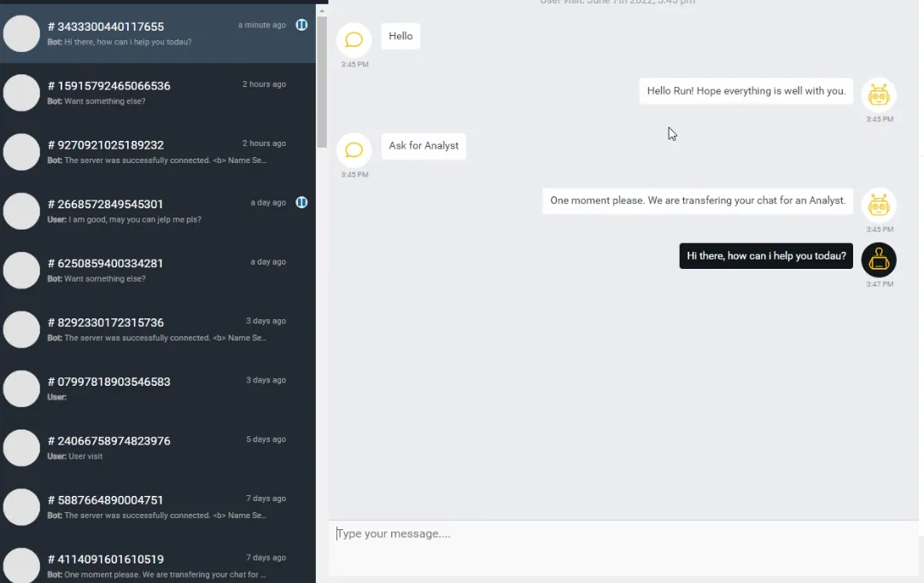This screenshot has width=924, height=583.
Task: Click the avatar of chat #2668572849545301
Action: coord(22,211)
